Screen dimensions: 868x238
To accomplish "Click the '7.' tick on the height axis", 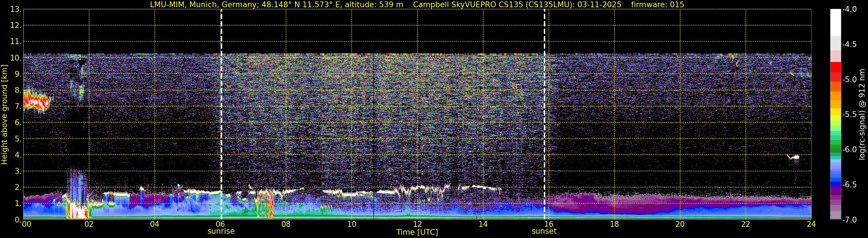I will pos(18,107).
